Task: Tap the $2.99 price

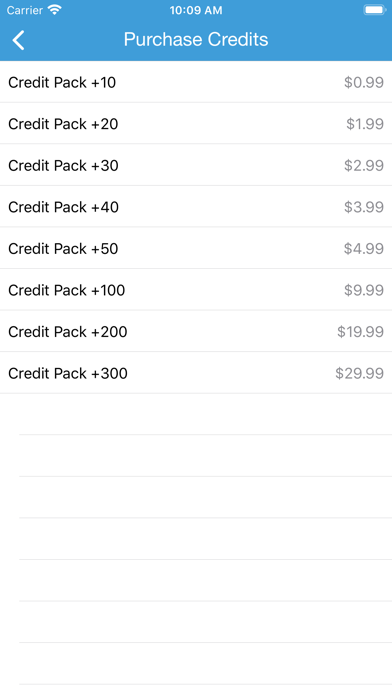Action: coord(364,166)
